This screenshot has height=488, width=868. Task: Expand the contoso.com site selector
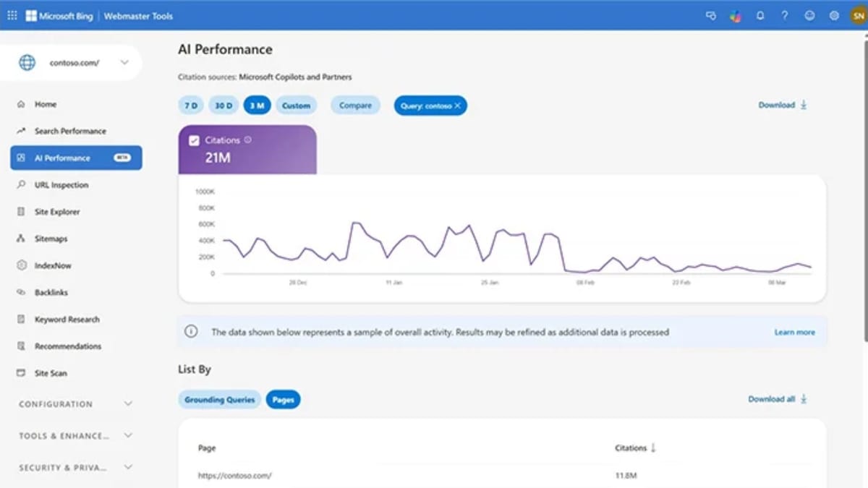click(x=124, y=62)
